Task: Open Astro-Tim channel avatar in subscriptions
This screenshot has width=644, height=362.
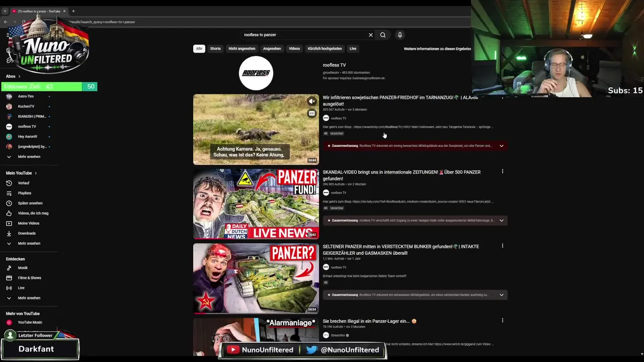Action: pos(9,97)
